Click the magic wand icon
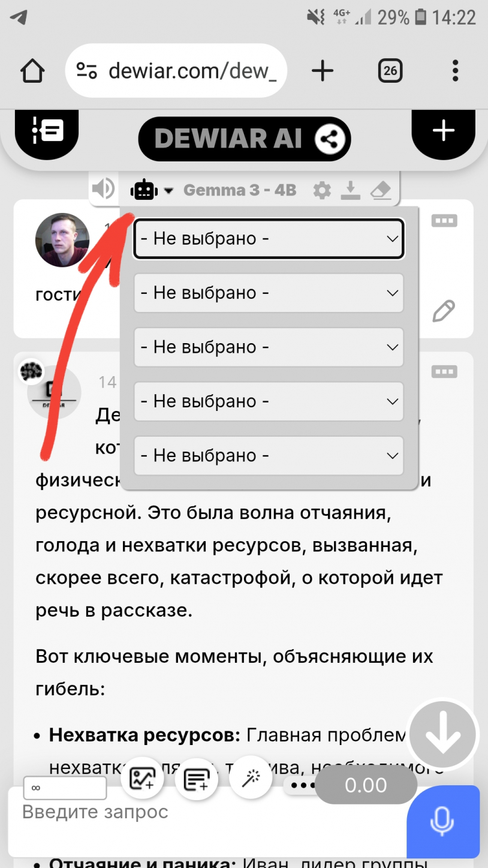Image resolution: width=488 pixels, height=868 pixels. coord(251,779)
